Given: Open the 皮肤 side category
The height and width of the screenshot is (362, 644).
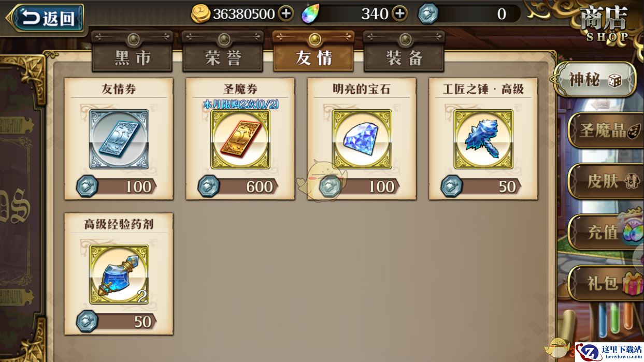Looking at the screenshot, I should [605, 181].
